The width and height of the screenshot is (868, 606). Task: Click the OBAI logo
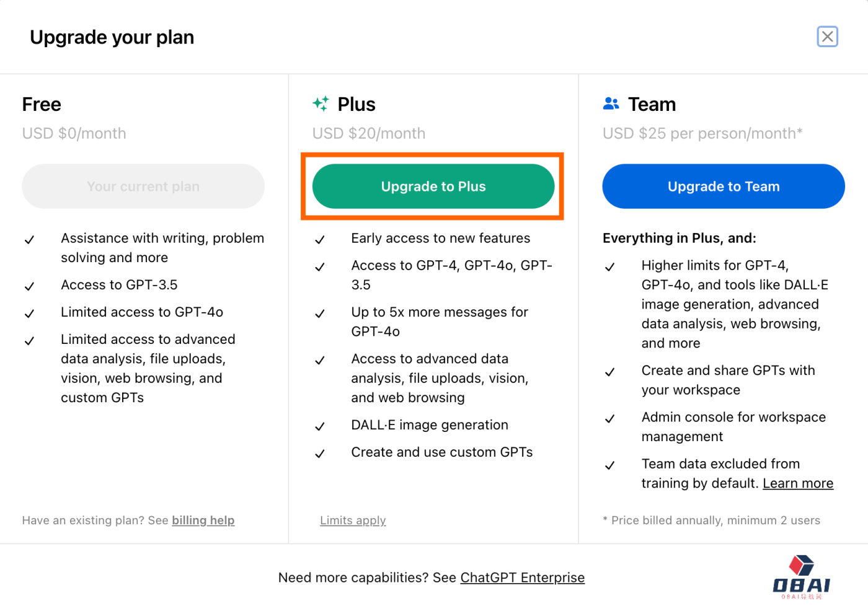click(x=801, y=577)
